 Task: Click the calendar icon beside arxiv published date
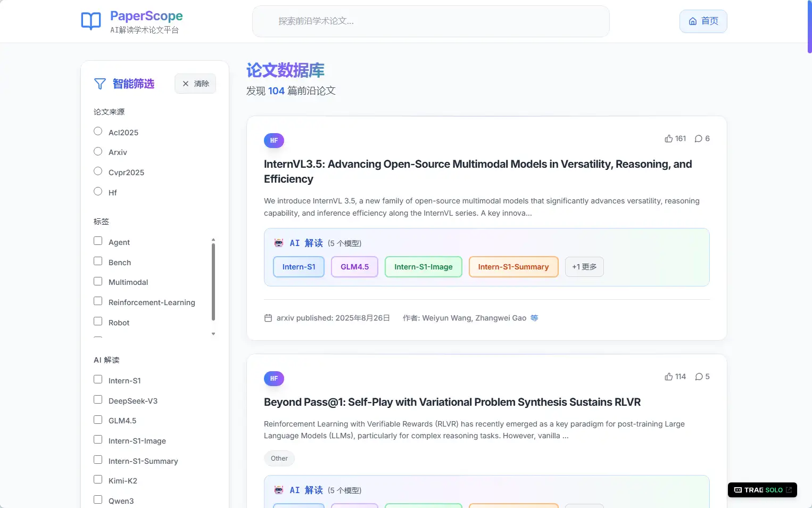pyautogui.click(x=268, y=318)
